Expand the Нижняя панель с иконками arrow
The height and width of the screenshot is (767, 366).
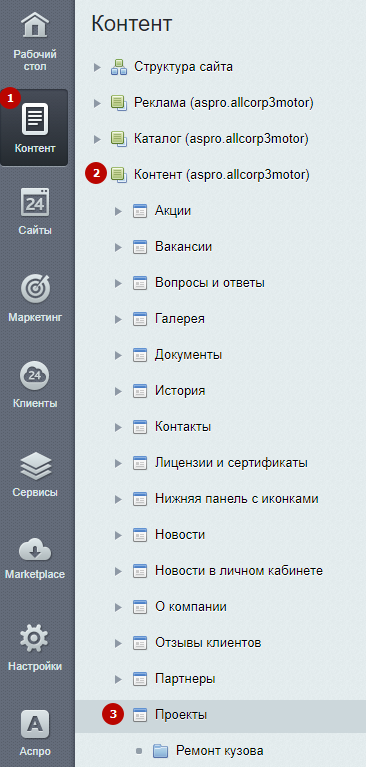point(118,499)
